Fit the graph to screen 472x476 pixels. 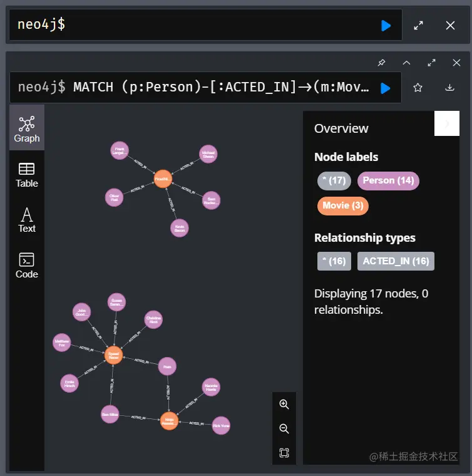(284, 453)
